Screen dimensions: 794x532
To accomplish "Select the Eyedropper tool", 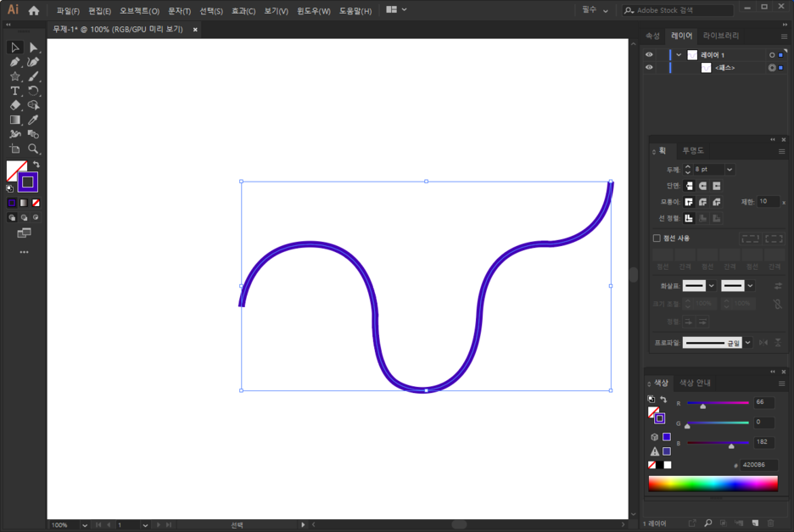I will click(x=33, y=120).
